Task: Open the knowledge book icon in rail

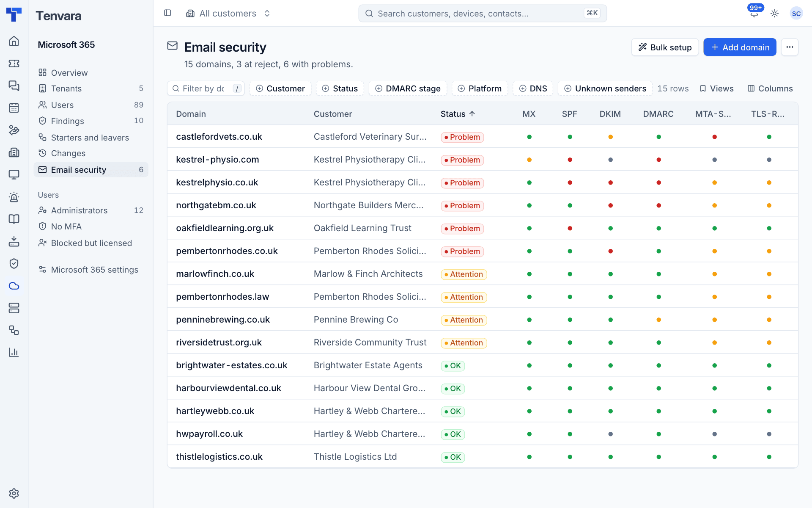Action: coord(14,219)
